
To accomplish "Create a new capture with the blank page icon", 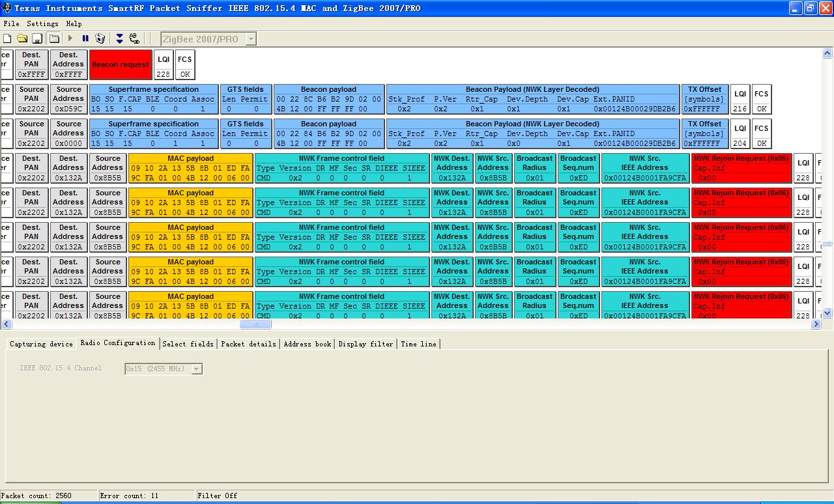I will tap(7, 39).
